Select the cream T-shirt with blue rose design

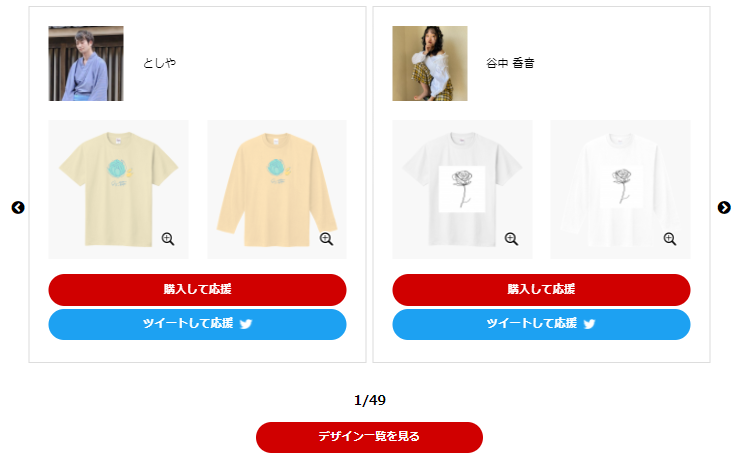tap(118, 189)
